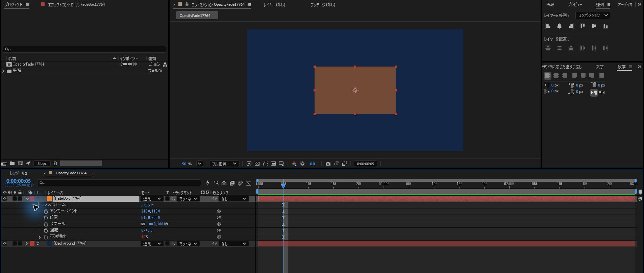The image size is (644, 273).
Task: Take a snapshot with the camera icon
Action: tap(328, 164)
